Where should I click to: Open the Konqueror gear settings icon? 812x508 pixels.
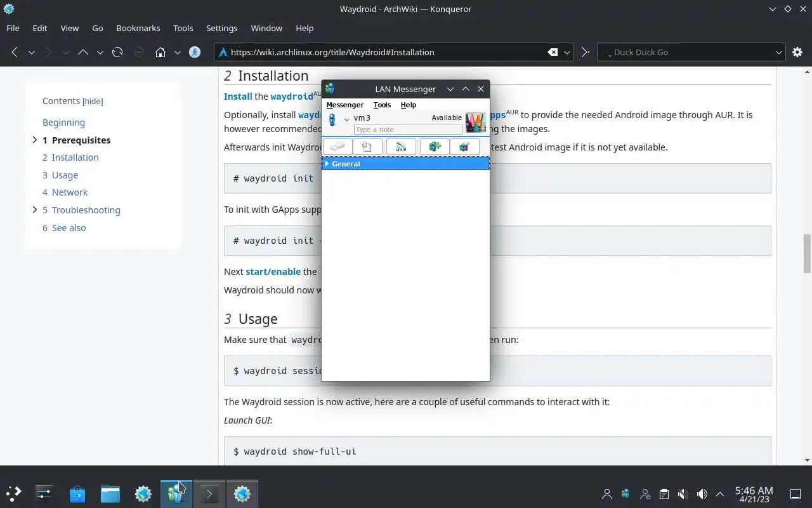coord(797,52)
